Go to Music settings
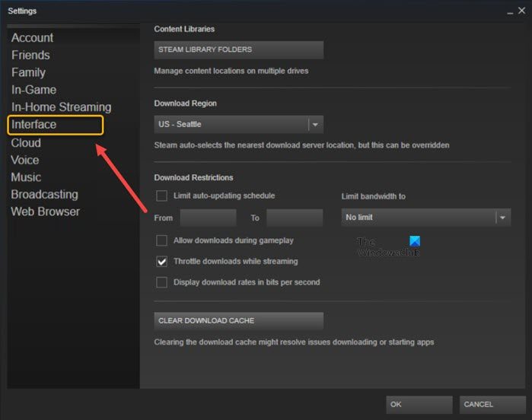This screenshot has width=532, height=420. click(x=26, y=177)
